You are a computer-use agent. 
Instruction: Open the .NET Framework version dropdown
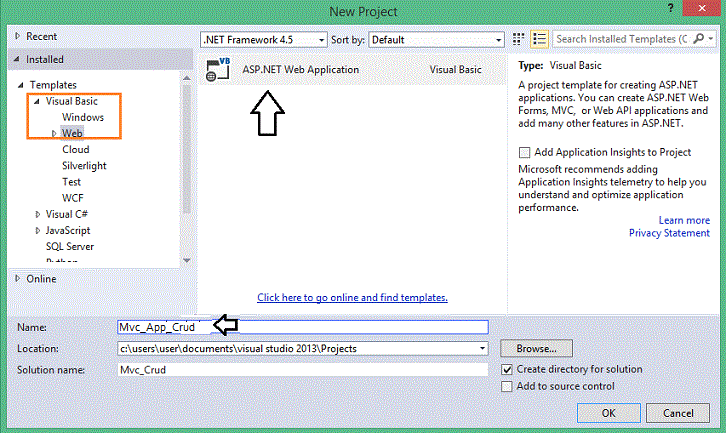pos(321,40)
